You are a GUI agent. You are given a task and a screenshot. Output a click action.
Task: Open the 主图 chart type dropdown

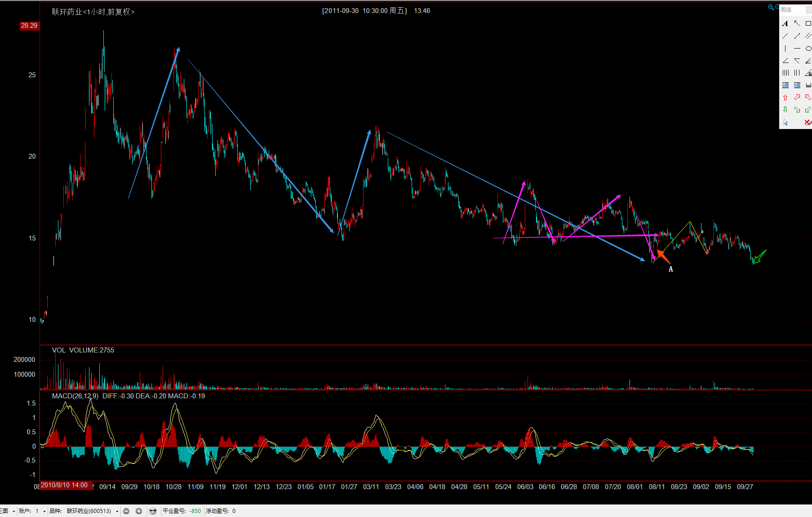[x=13, y=511]
